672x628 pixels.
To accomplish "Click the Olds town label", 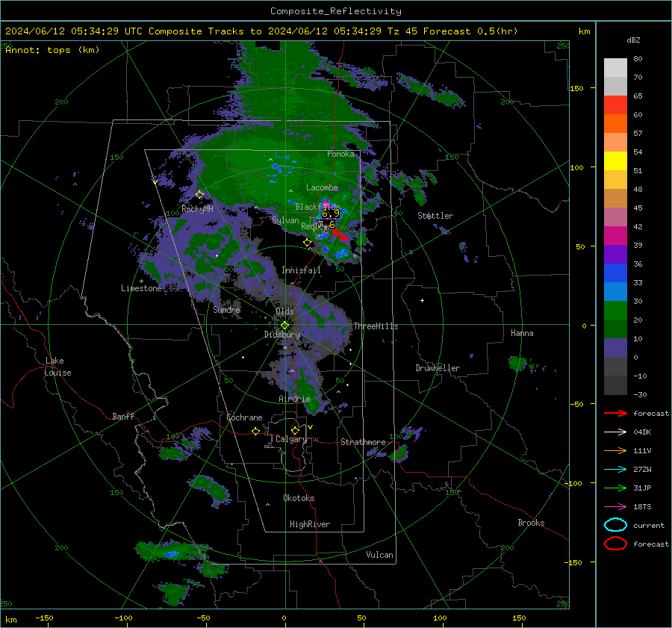I will [284, 311].
